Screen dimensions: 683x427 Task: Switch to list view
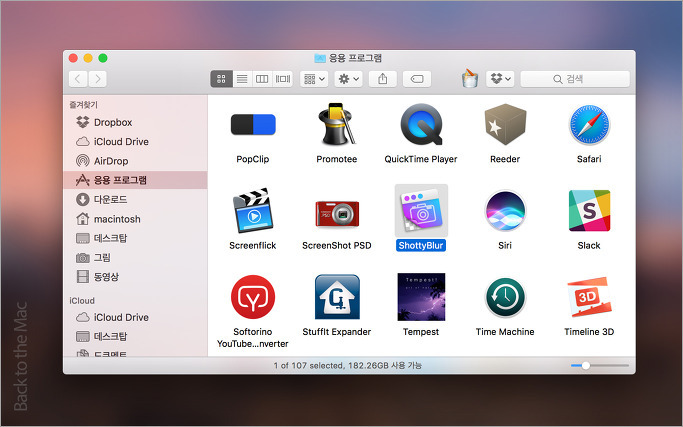(242, 79)
